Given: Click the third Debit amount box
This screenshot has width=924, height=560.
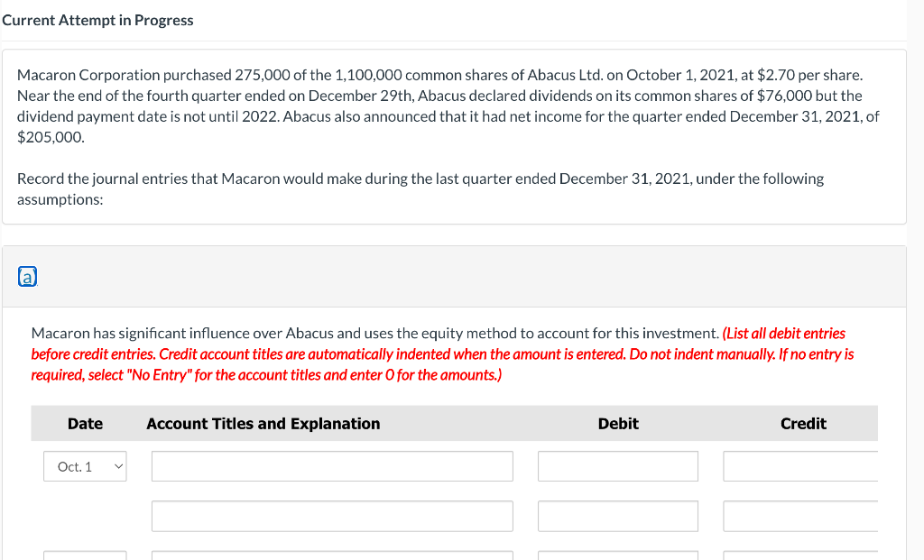Looking at the screenshot, I should tap(617, 554).
